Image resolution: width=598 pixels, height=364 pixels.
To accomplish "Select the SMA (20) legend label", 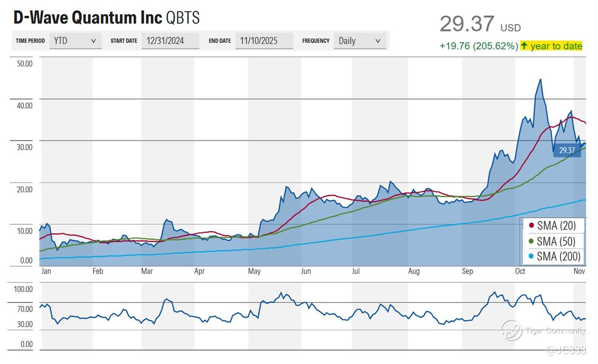I will [x=556, y=226].
